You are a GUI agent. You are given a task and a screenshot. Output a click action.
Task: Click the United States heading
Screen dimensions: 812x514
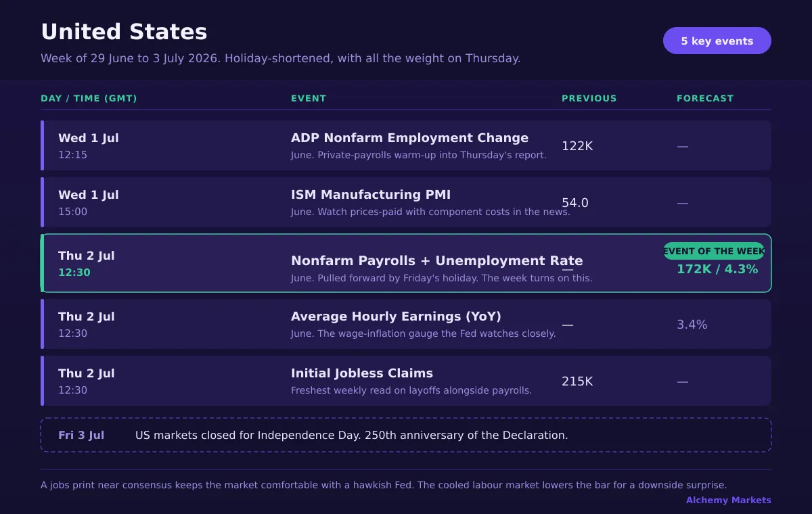(124, 32)
